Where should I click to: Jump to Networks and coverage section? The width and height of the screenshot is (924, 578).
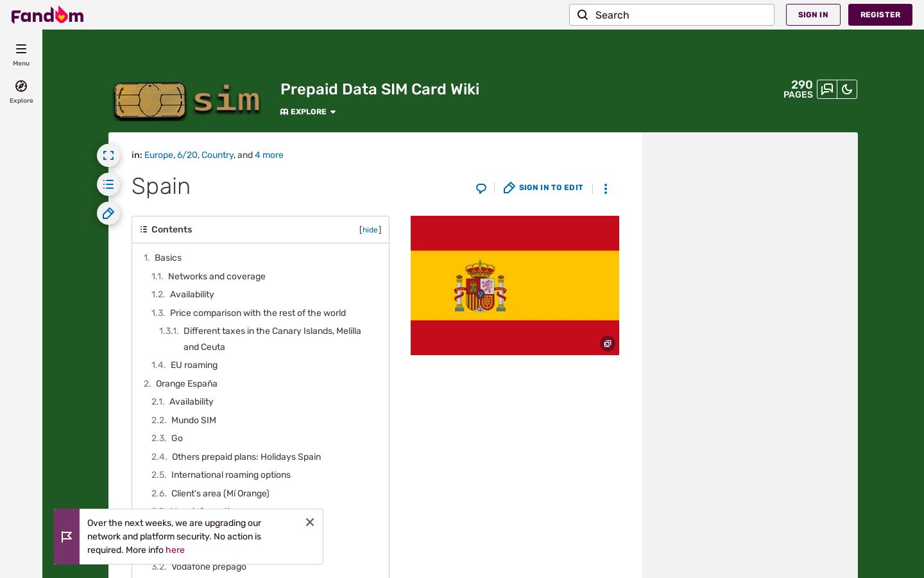217,276
